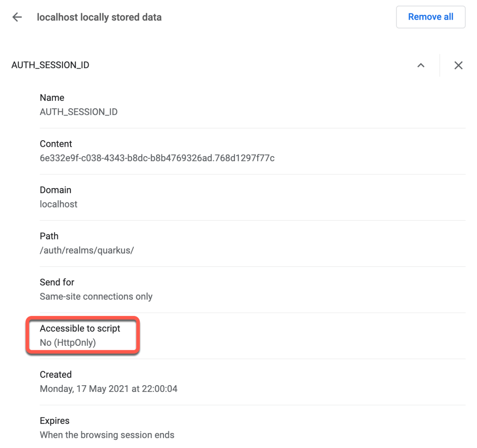Click the Name field label

(x=52, y=97)
